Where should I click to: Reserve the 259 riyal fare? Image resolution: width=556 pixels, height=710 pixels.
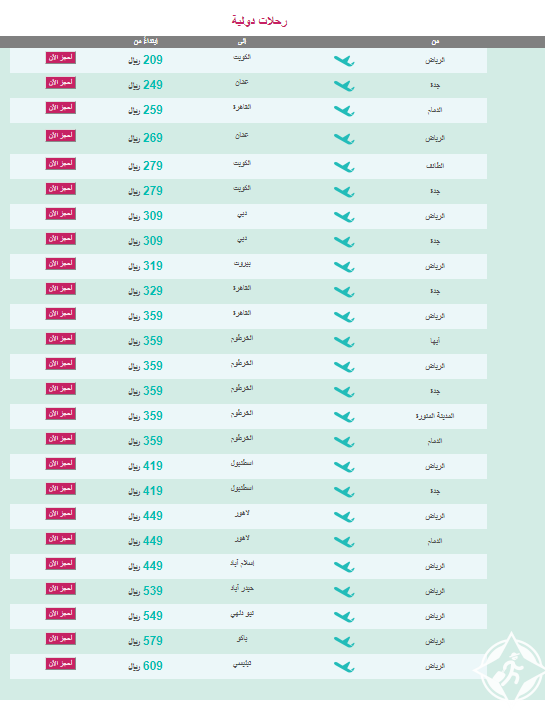tap(61, 108)
